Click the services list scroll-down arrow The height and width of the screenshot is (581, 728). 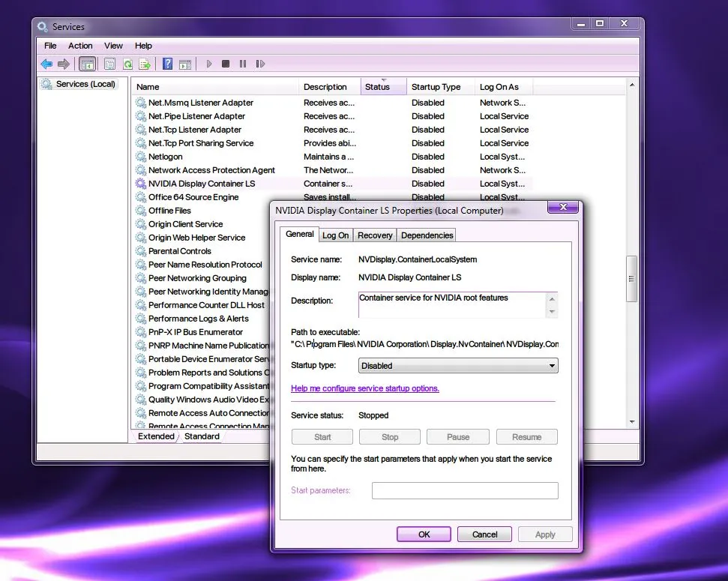pyautogui.click(x=632, y=422)
